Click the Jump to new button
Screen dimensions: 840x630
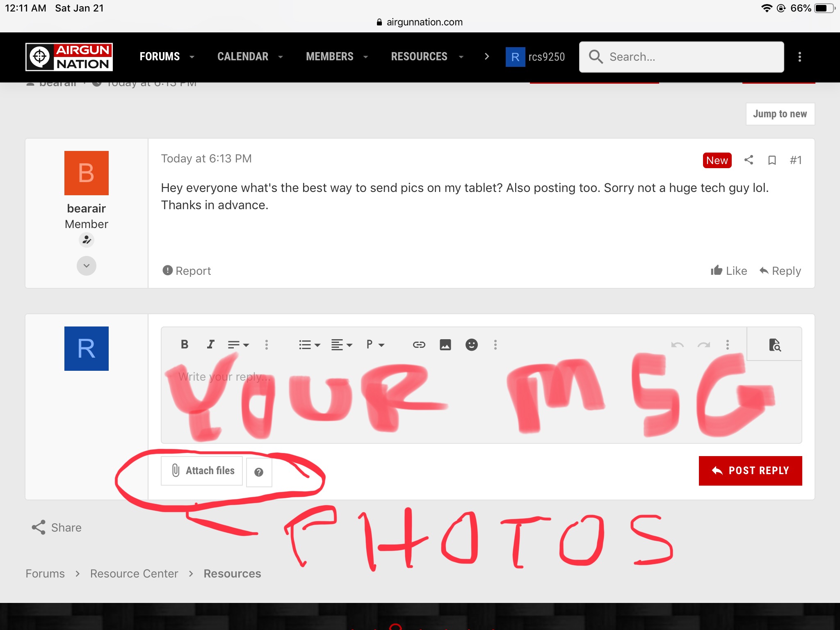(x=780, y=114)
